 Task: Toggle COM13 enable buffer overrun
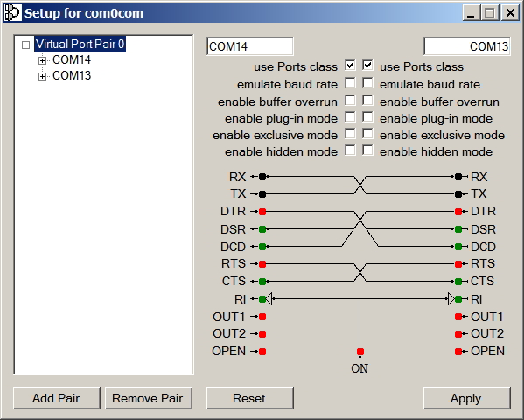coord(367,100)
